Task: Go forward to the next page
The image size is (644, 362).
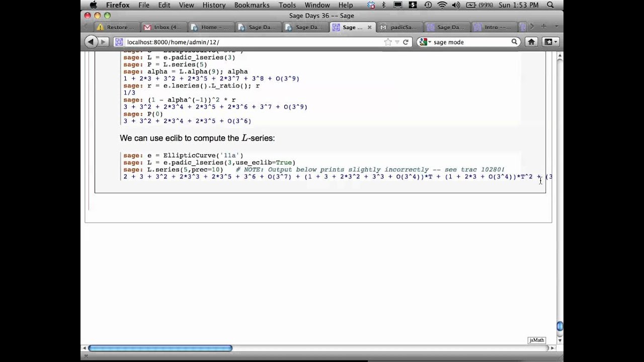Action: tap(103, 42)
